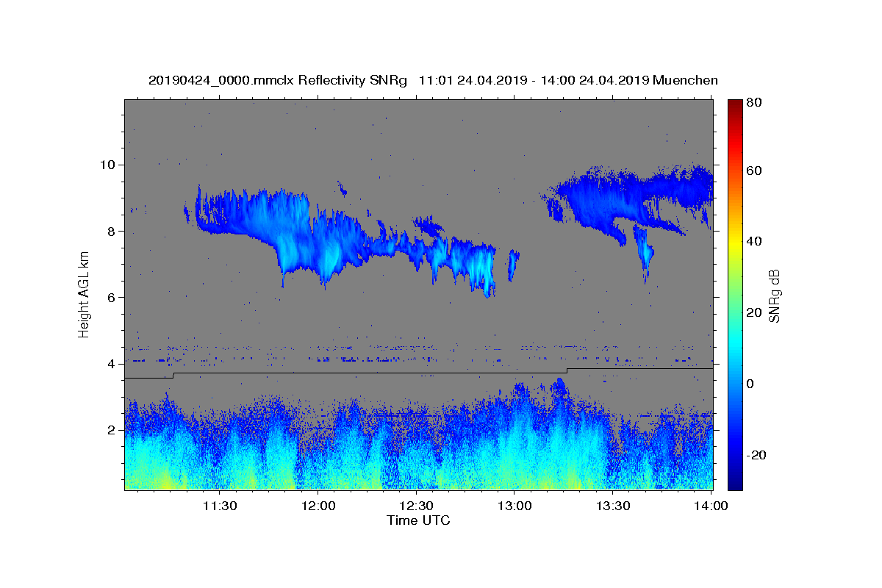This screenshot has width=882, height=588.
Task: Click the 'Height AGL km' axis label
Action: coord(84,294)
